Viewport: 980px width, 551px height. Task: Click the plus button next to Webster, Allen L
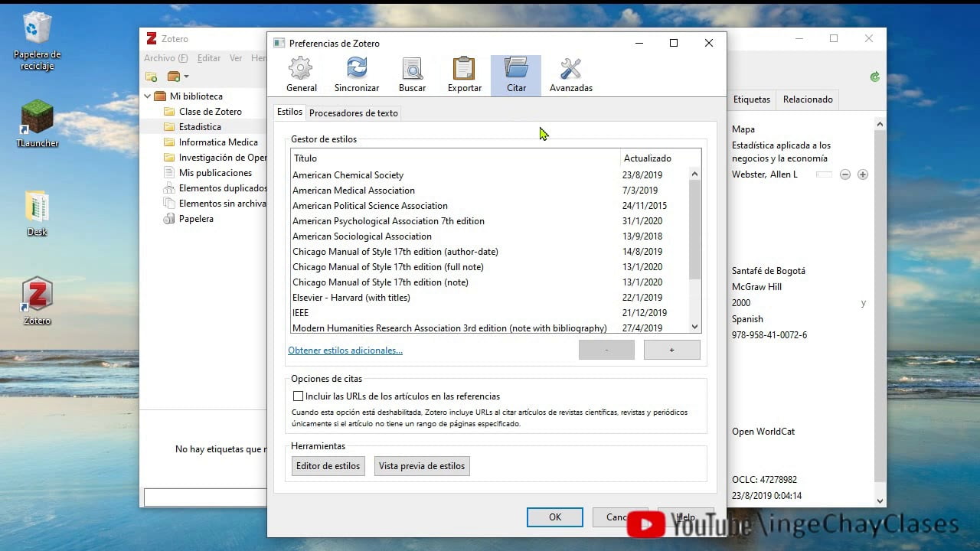[x=863, y=174]
